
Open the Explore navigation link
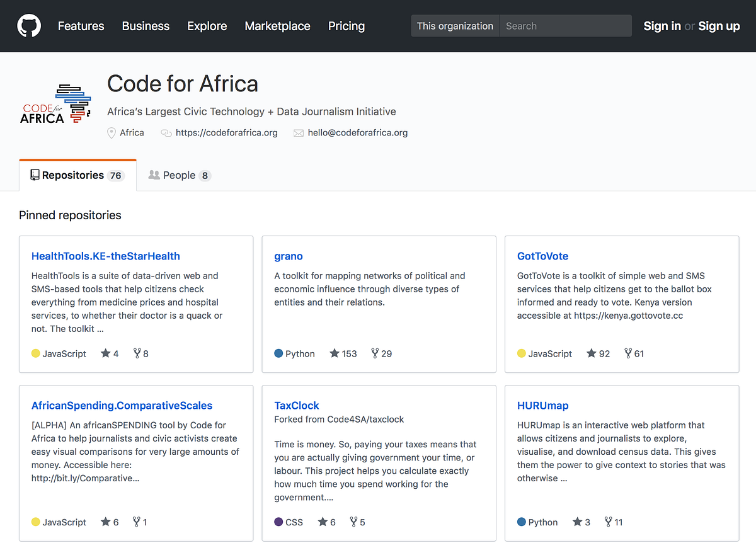point(207,26)
